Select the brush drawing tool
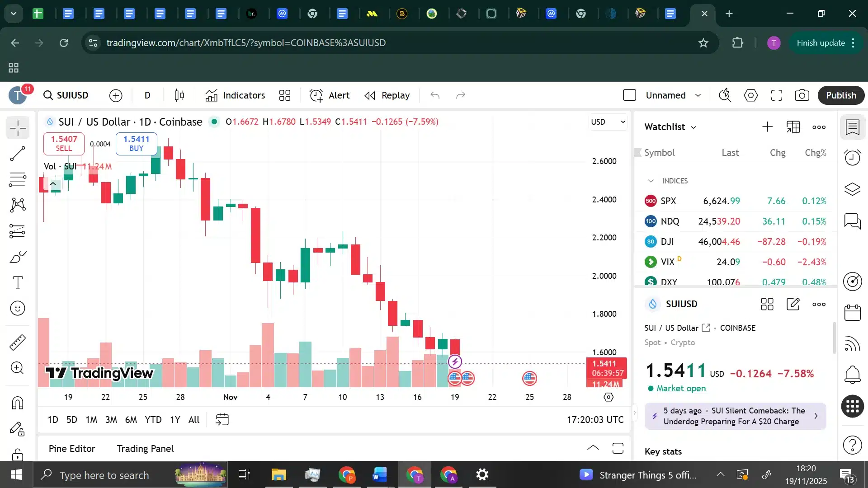The width and height of the screenshot is (868, 488). (x=17, y=257)
